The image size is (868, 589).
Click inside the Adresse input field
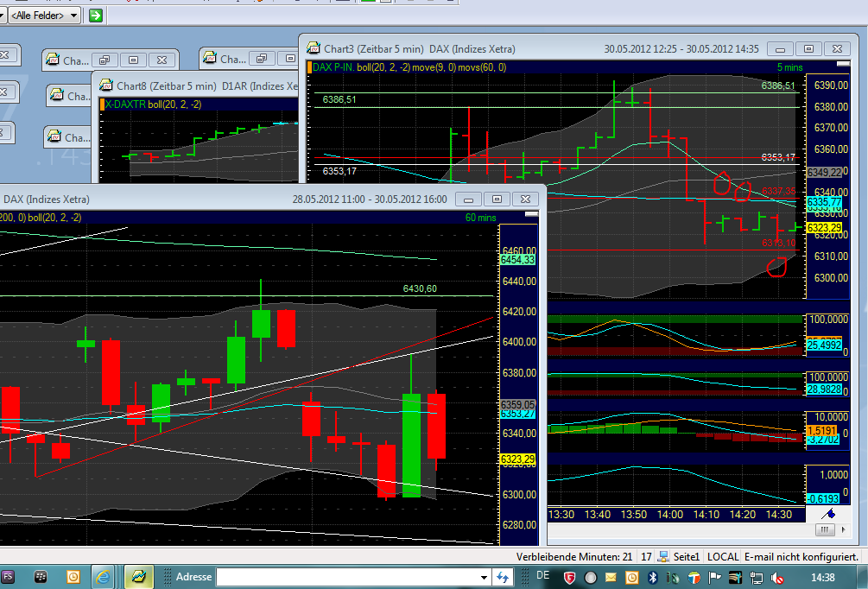(x=345, y=577)
